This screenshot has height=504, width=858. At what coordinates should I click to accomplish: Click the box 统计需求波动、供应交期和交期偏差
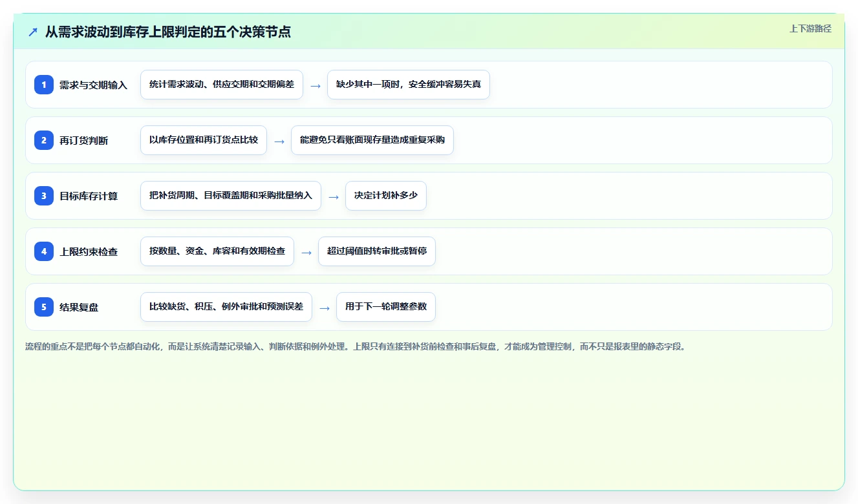pyautogui.click(x=222, y=85)
